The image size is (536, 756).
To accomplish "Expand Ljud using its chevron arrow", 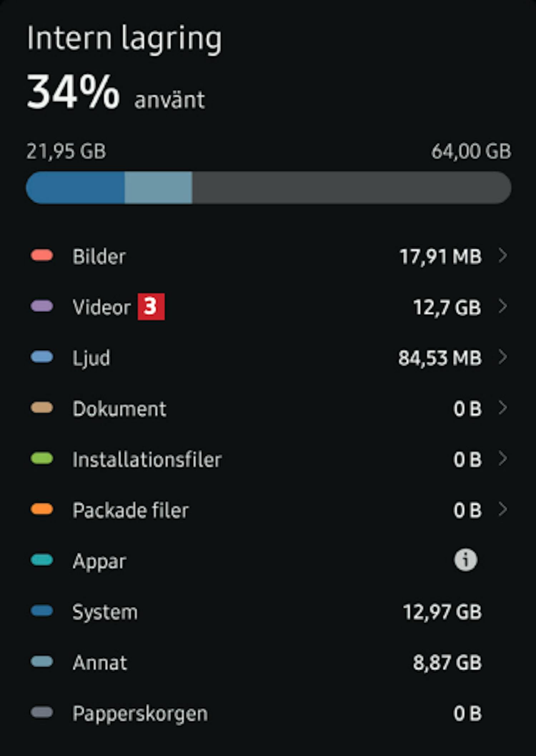I will 503,357.
